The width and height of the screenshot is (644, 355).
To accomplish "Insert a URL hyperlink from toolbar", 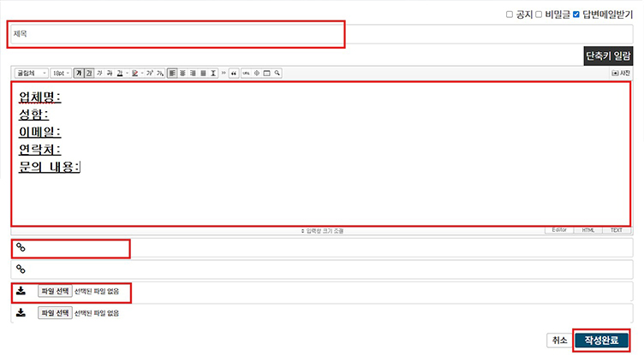I will coord(246,74).
